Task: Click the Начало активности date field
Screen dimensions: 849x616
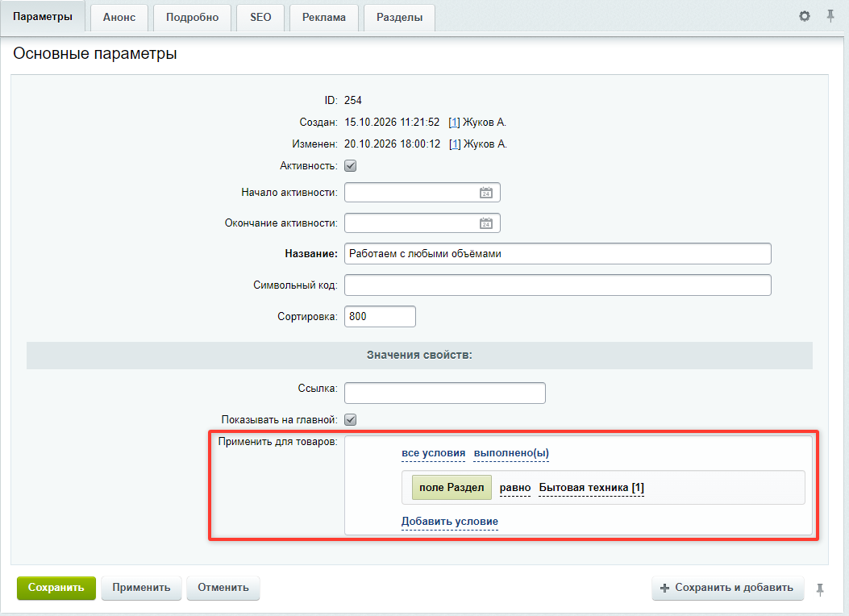Action: [x=422, y=193]
